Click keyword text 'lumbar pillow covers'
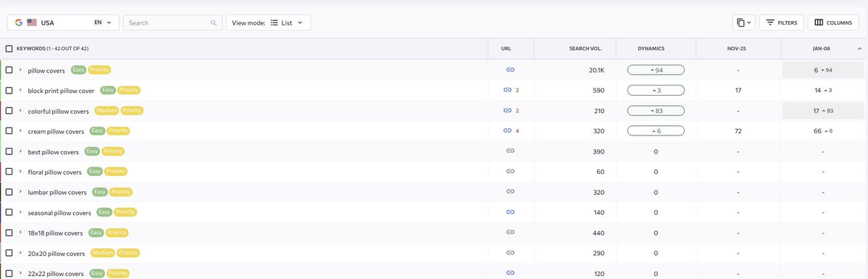The width and height of the screenshot is (868, 279). click(57, 192)
